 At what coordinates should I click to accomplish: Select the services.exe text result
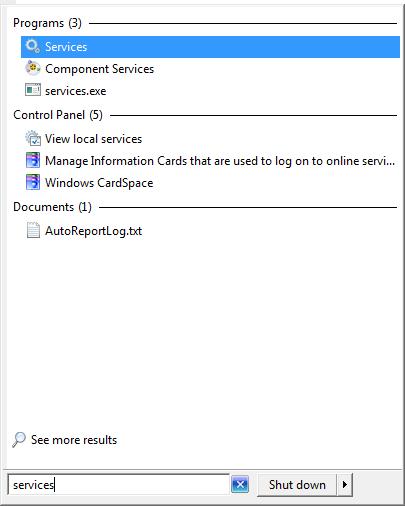pyautogui.click(x=76, y=91)
